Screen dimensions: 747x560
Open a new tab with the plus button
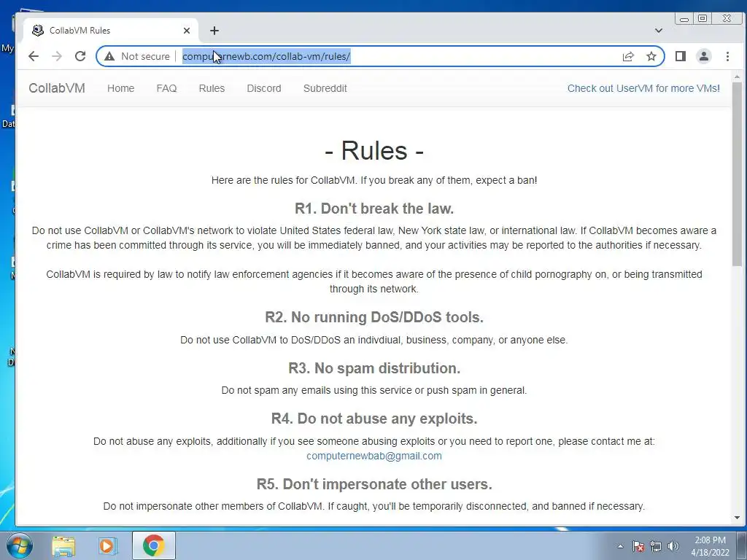click(214, 31)
